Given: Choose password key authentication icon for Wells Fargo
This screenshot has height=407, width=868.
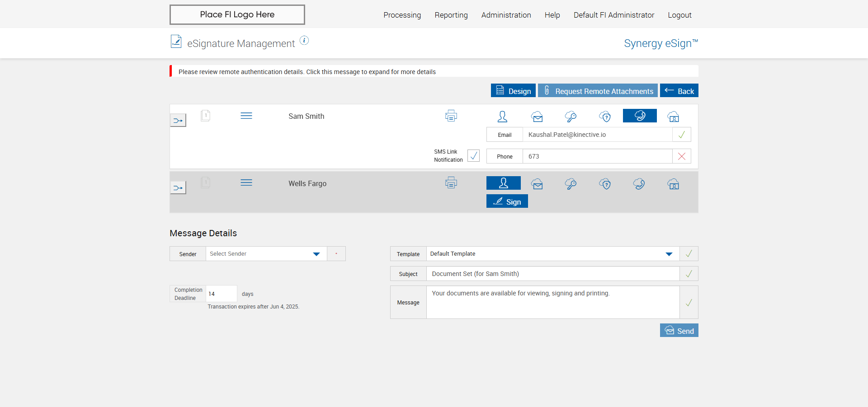Looking at the screenshot, I should click(571, 184).
